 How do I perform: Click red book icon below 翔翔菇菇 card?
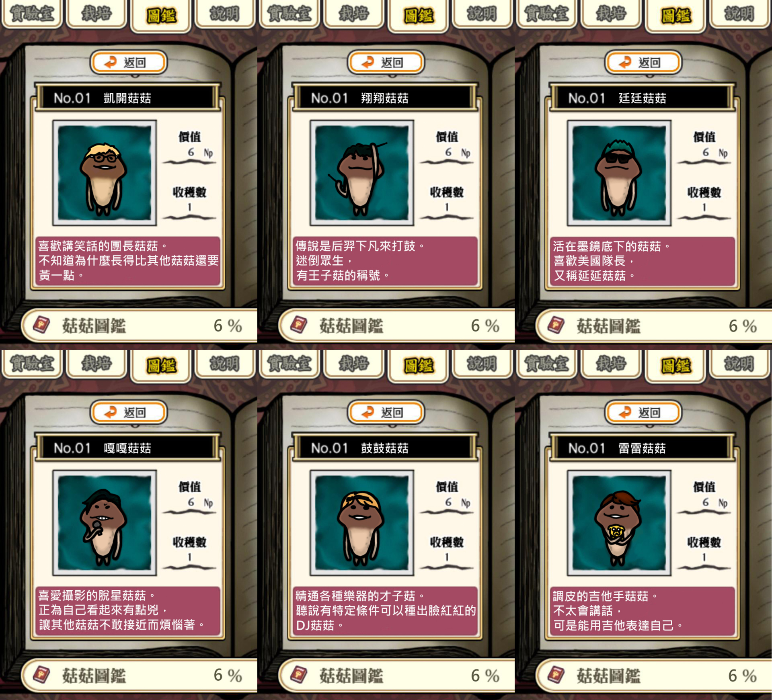pyautogui.click(x=299, y=325)
